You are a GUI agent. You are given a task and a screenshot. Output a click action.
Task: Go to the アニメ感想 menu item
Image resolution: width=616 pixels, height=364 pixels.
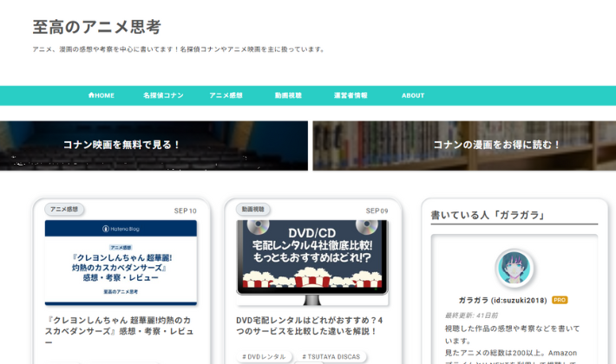226,95
